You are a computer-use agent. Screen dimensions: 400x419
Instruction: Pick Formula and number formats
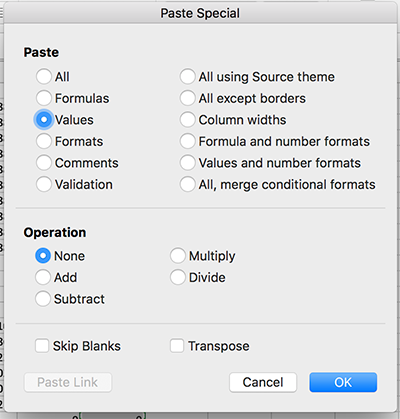(187, 141)
